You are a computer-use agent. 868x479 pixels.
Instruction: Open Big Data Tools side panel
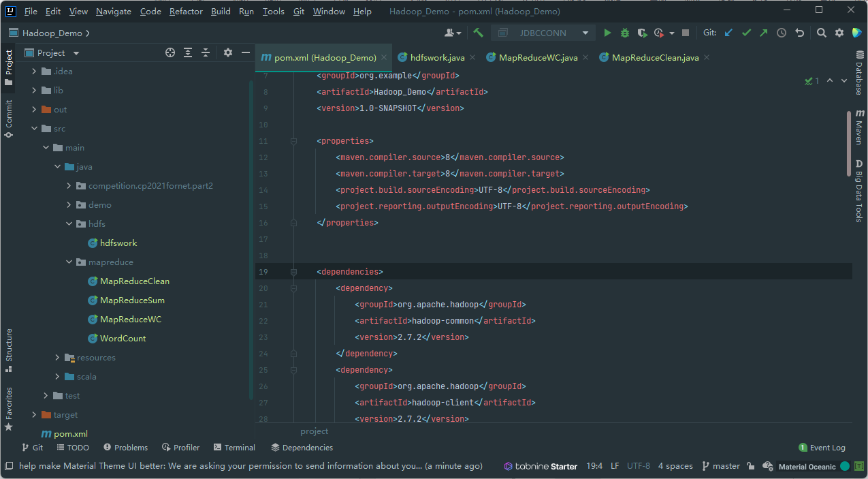(859, 191)
